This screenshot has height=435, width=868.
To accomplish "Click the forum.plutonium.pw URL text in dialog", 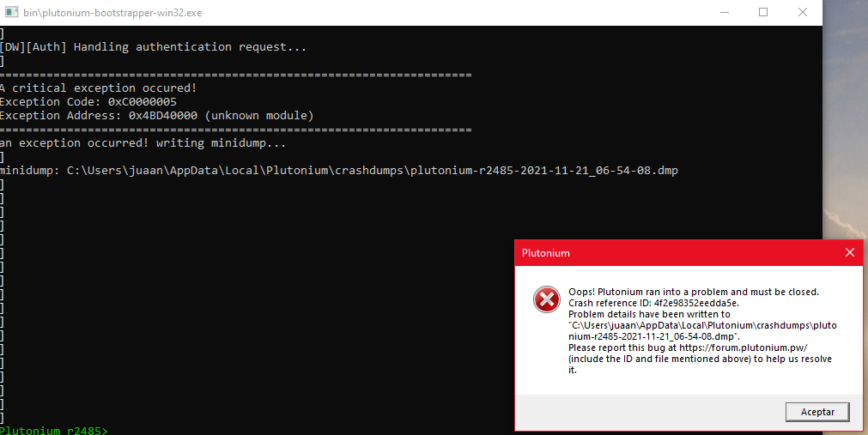I will point(743,347).
